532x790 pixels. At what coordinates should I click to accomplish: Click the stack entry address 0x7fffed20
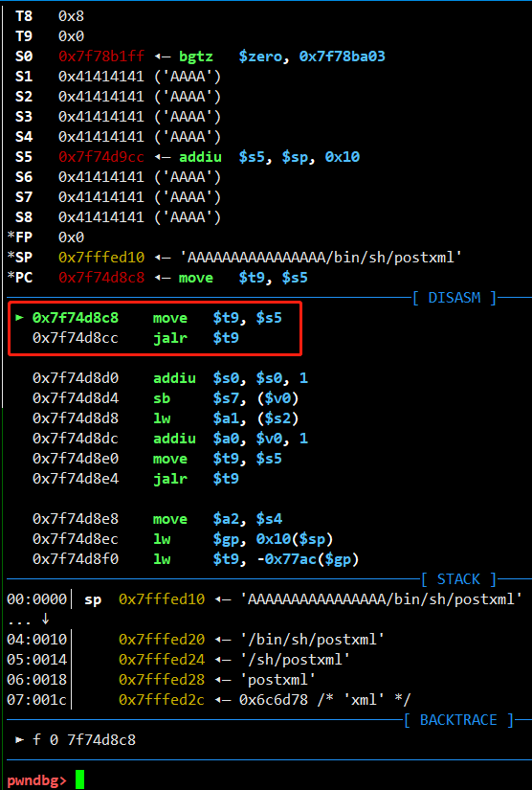tap(162, 639)
